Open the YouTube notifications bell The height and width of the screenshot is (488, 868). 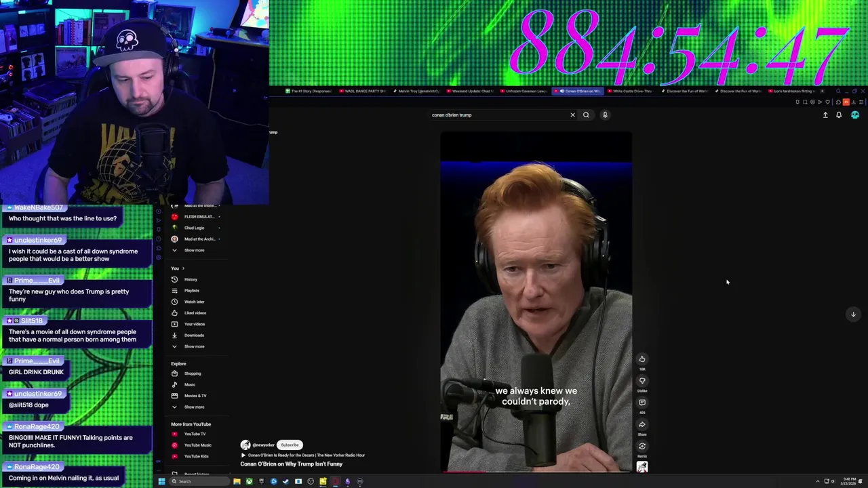[x=839, y=115]
